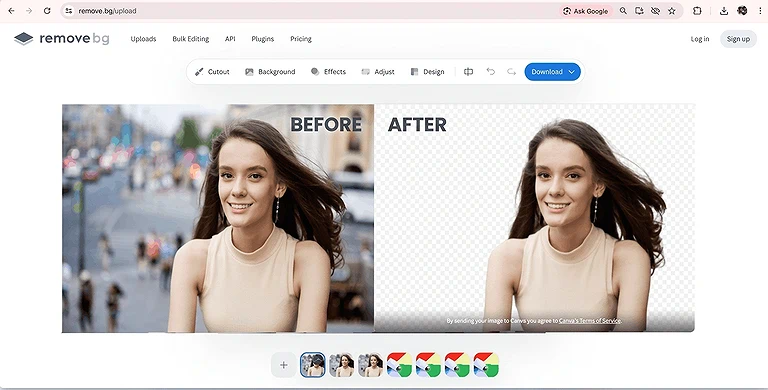Screen dimensions: 768x390
Task: Toggle the before/after compare icon
Action: pos(468,72)
